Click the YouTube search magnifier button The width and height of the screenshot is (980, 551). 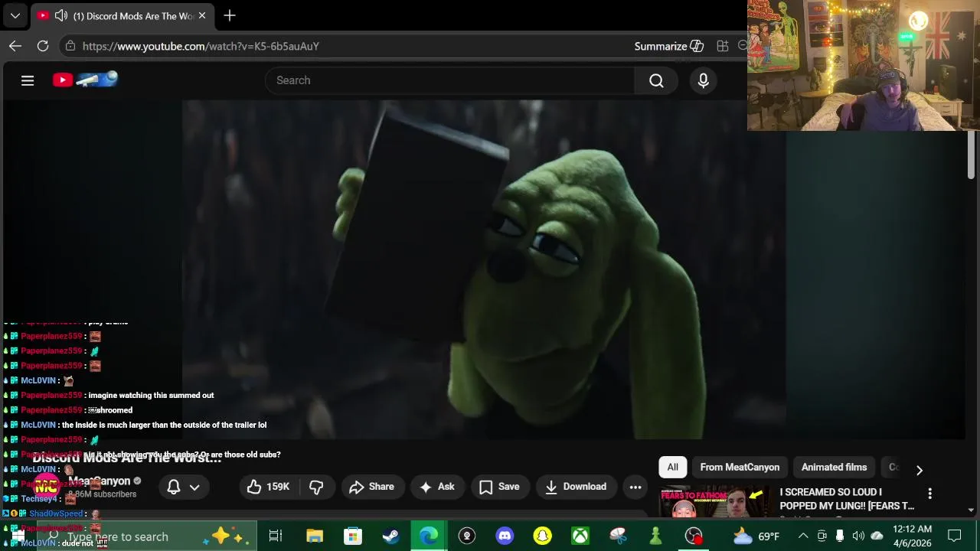click(656, 80)
